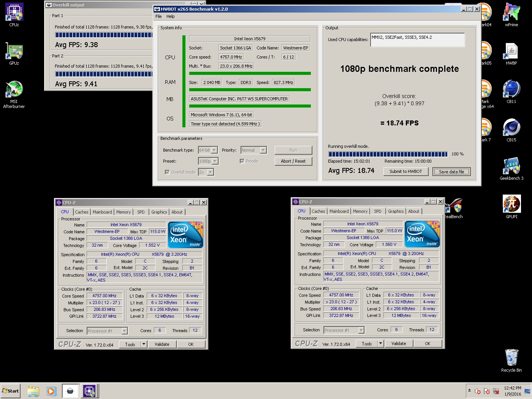Open Caches tab in right CPU-Z
Image resolution: width=532 pixels, height=399 pixels.
coord(318,211)
